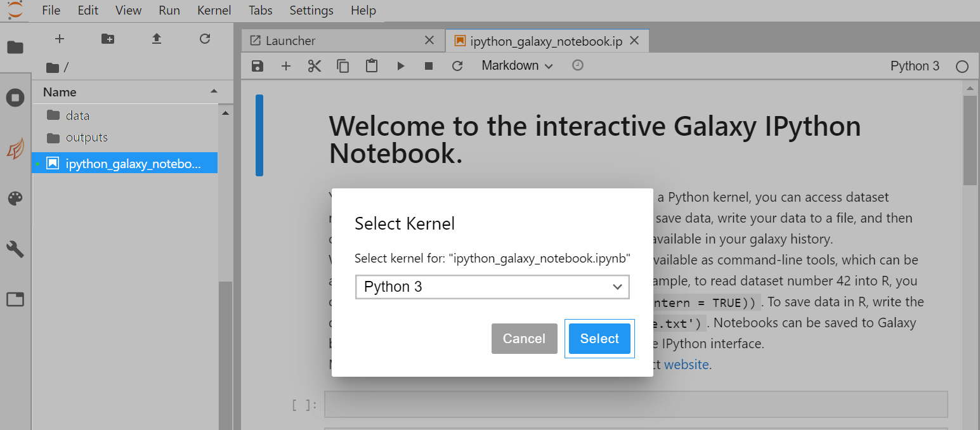Click the New Launcher plus icon
The image size is (980, 430).
click(60, 39)
